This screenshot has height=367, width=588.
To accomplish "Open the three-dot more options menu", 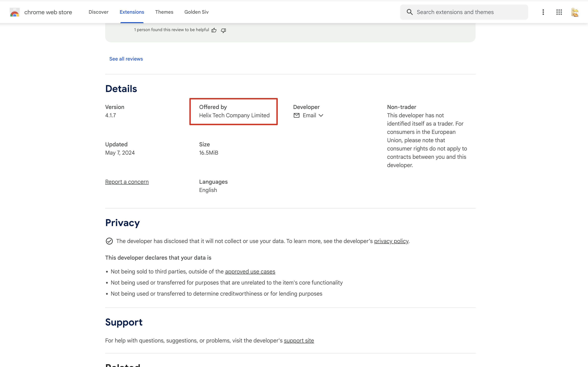I will point(543,12).
